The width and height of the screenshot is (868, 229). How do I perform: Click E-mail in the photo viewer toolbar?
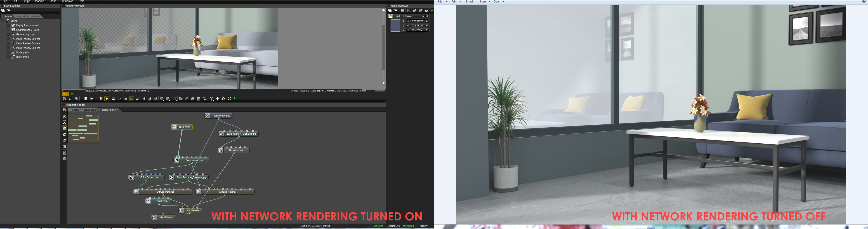[470, 2]
